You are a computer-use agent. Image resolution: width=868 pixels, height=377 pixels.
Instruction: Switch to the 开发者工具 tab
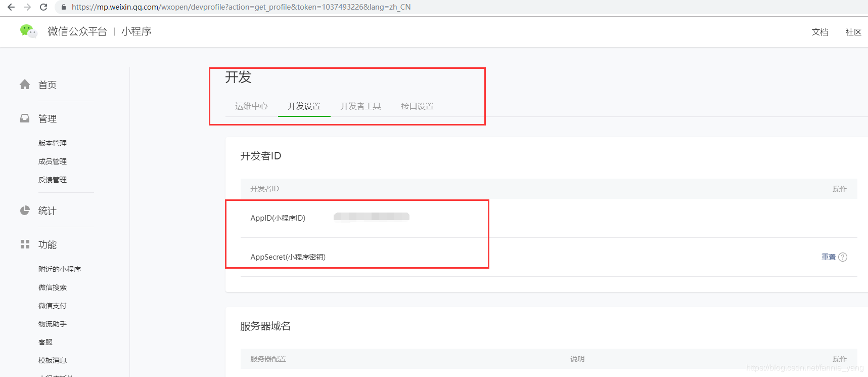click(360, 106)
